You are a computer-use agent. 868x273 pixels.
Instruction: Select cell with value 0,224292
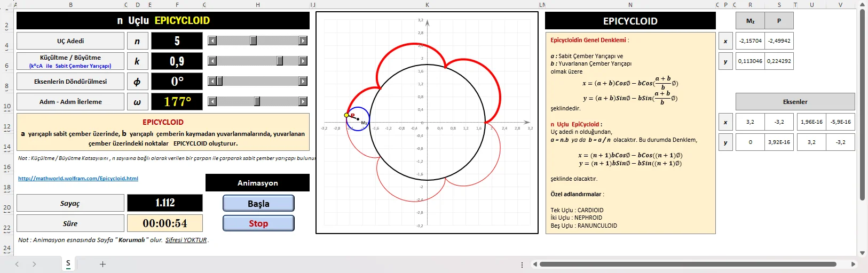point(779,61)
